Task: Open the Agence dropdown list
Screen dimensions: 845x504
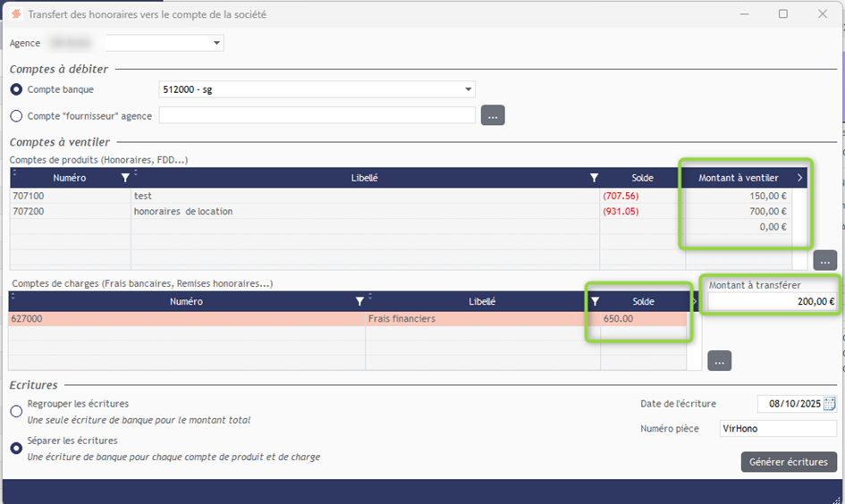Action: tap(216, 43)
